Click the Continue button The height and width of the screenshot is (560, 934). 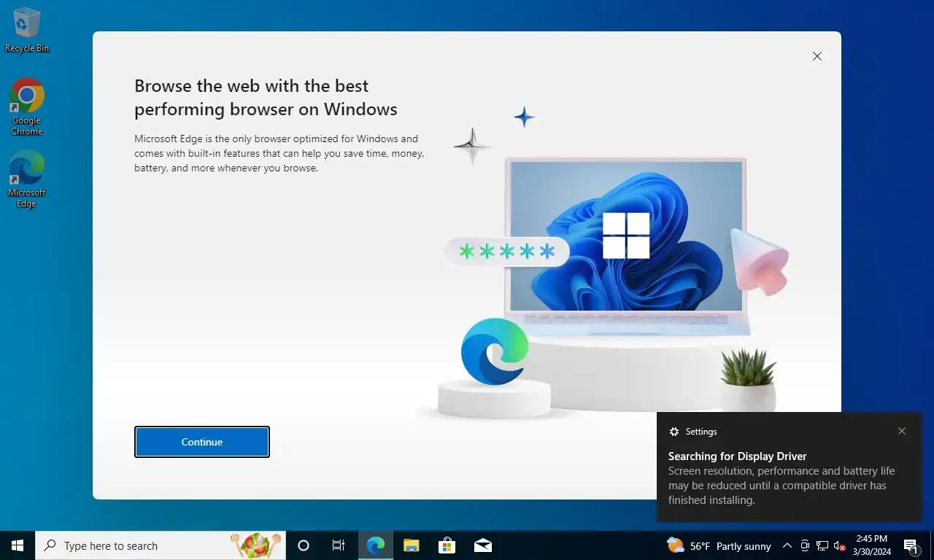point(202,442)
